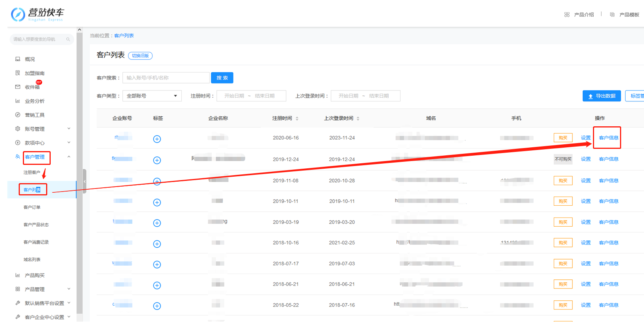The height and width of the screenshot is (324, 644).
Task: Click the 产品管理 grid icon
Action: coord(18,289)
